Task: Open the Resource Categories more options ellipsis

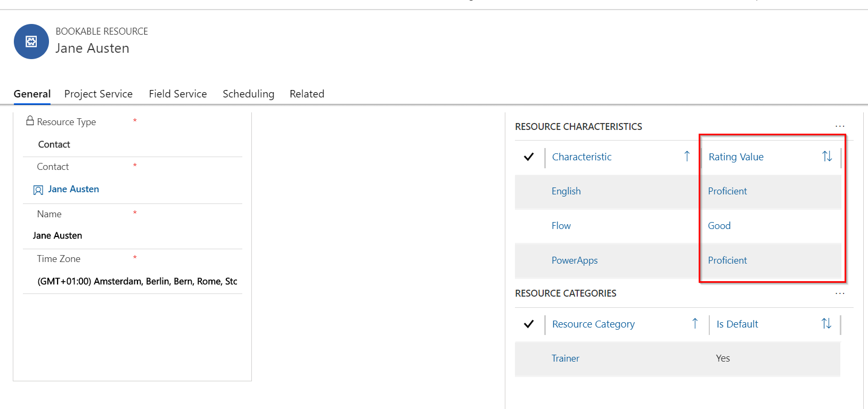Action: pyautogui.click(x=840, y=293)
